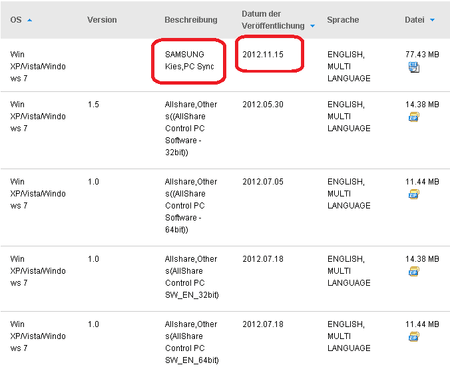Click the AllShare Control PC Software 64bit description
Viewport: 450px width, 367px height.
191,206
